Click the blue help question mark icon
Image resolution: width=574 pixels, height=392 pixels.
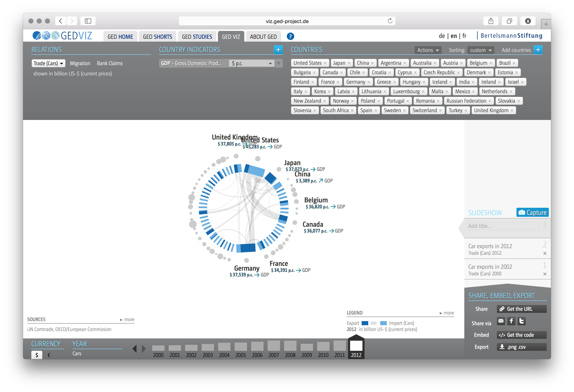[290, 36]
